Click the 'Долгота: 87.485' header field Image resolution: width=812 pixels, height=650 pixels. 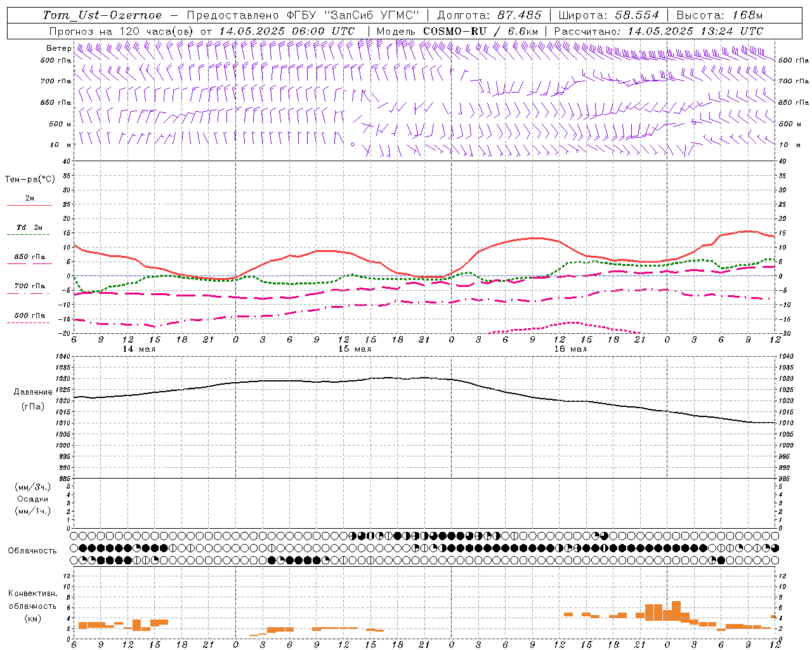pyautogui.click(x=489, y=15)
